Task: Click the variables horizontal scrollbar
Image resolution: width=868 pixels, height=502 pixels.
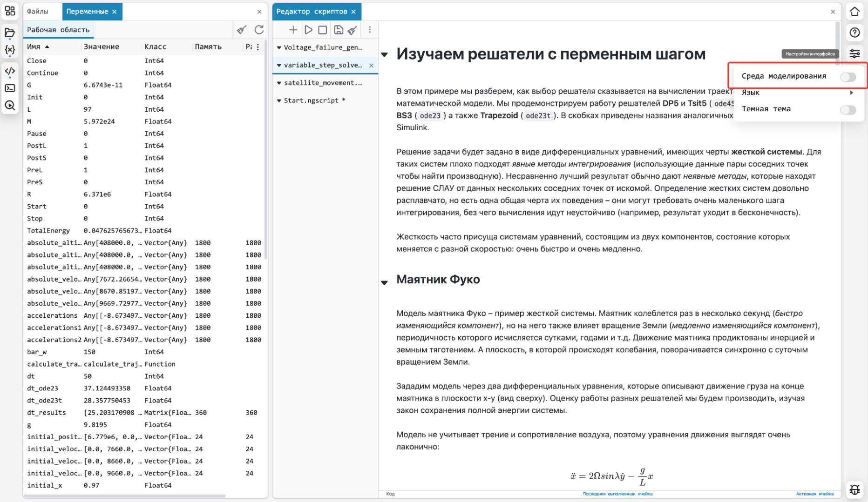Action: click(124, 496)
